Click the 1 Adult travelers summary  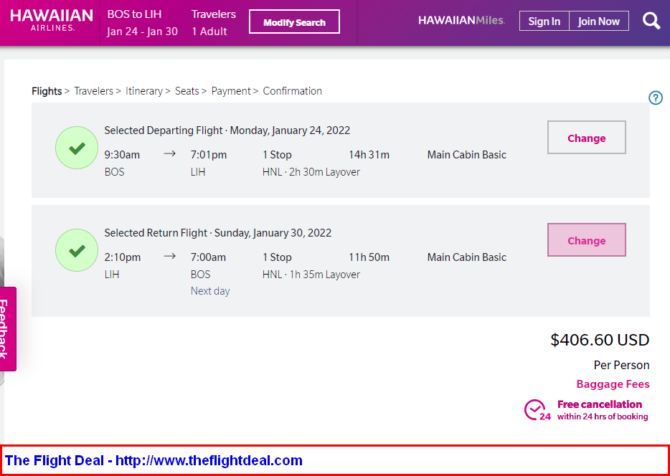pyautogui.click(x=209, y=32)
